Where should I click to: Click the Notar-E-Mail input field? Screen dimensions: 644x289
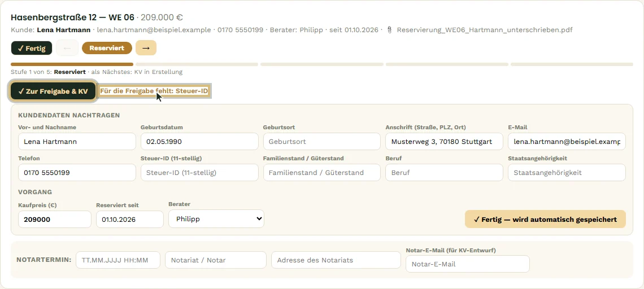point(467,264)
